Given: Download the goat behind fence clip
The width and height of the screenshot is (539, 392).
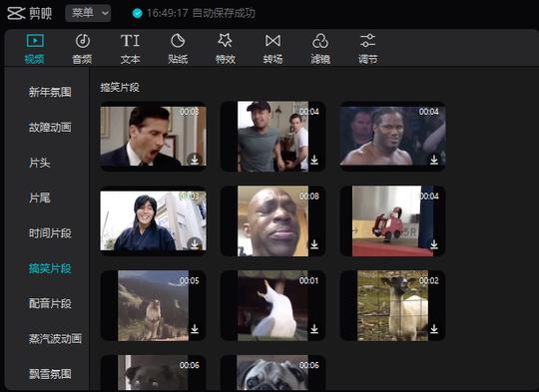Looking at the screenshot, I should pos(434,329).
